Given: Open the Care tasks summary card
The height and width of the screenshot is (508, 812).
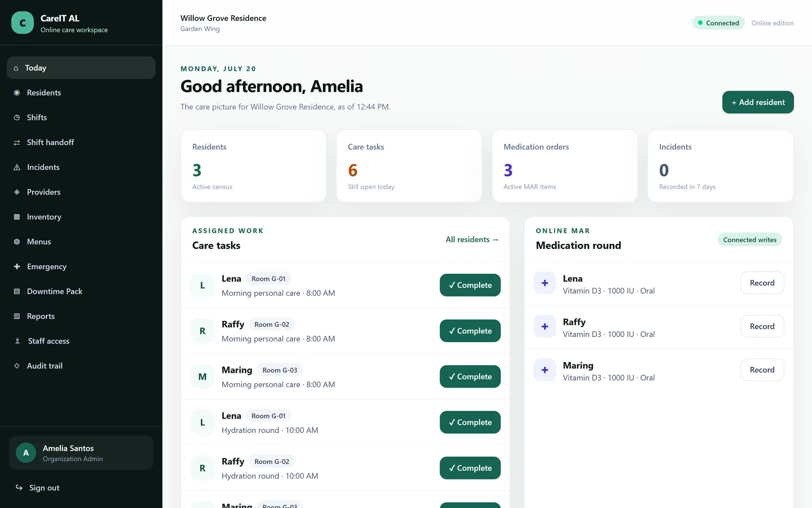Looking at the screenshot, I should (x=409, y=166).
